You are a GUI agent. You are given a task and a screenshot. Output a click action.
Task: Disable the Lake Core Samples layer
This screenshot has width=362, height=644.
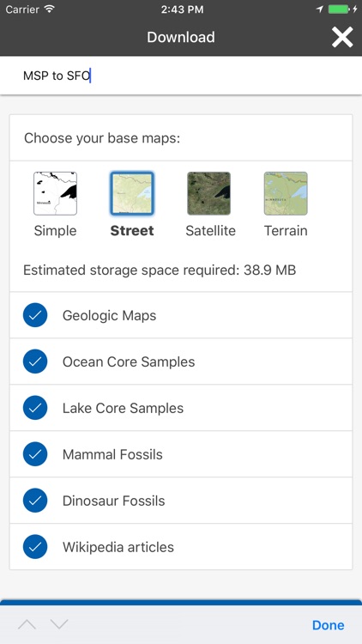pos(35,408)
